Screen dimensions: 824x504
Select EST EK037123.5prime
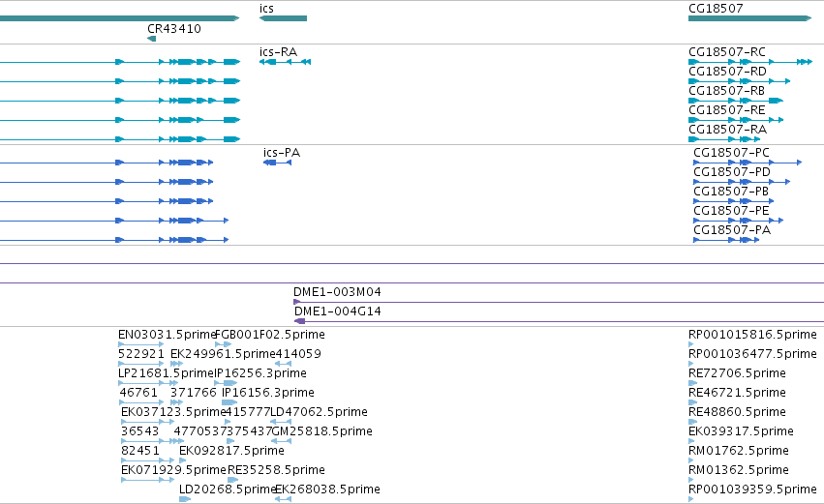tap(173, 412)
